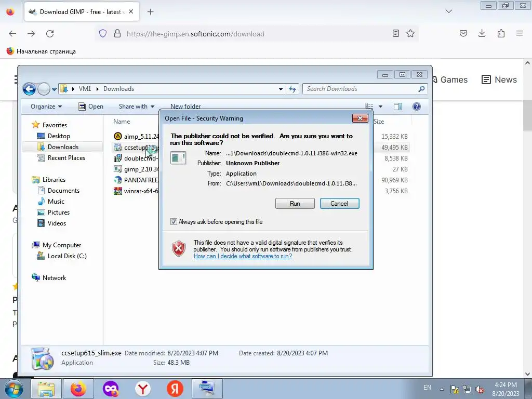
Task: Sort files by the Name column
Action: (122, 122)
